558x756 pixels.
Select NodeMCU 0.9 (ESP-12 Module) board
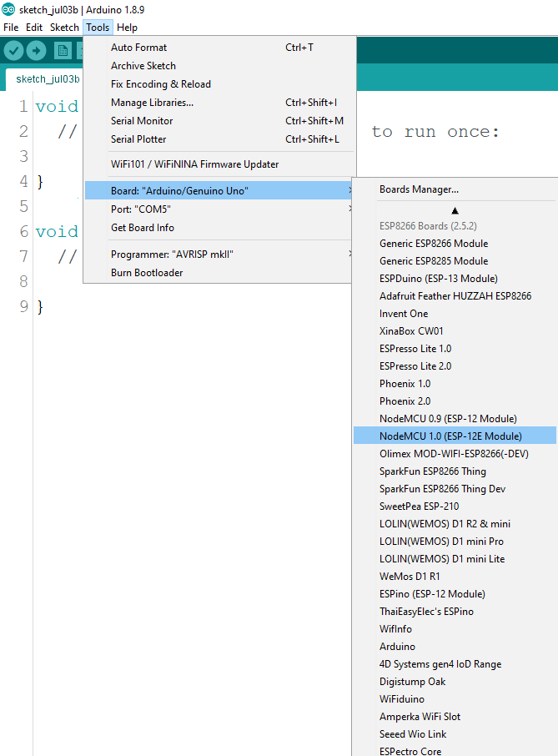point(455,419)
